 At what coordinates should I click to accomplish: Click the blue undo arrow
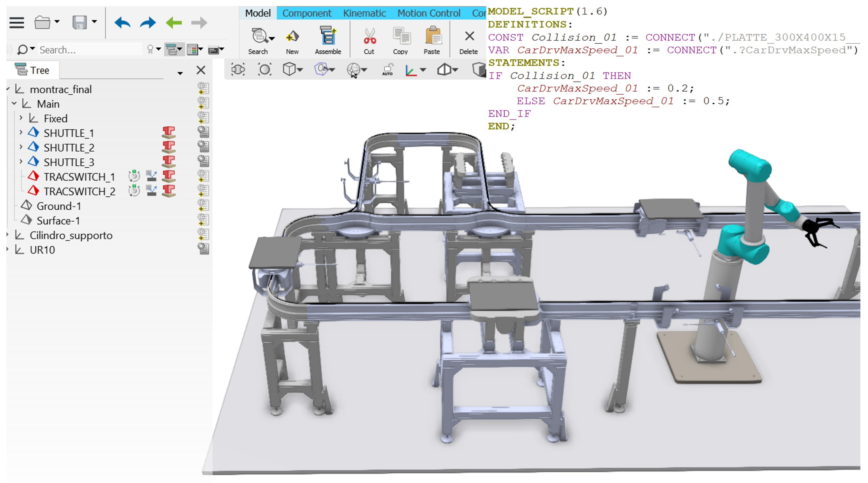122,23
